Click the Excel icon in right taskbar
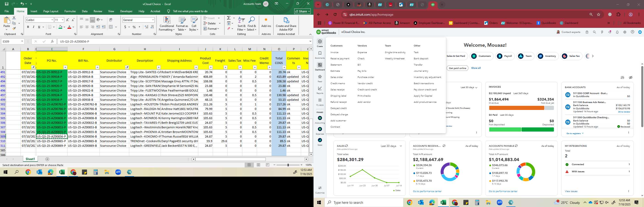 click(x=443, y=202)
